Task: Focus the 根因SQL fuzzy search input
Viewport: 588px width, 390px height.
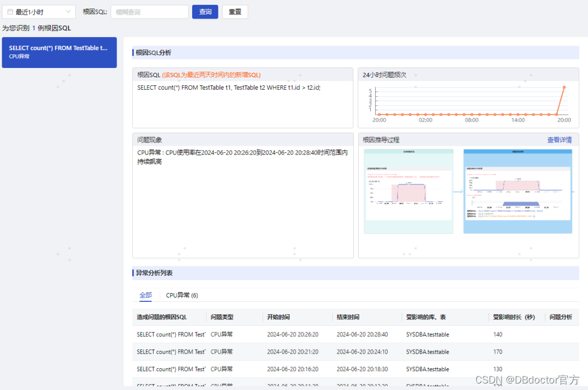Action: (x=149, y=12)
